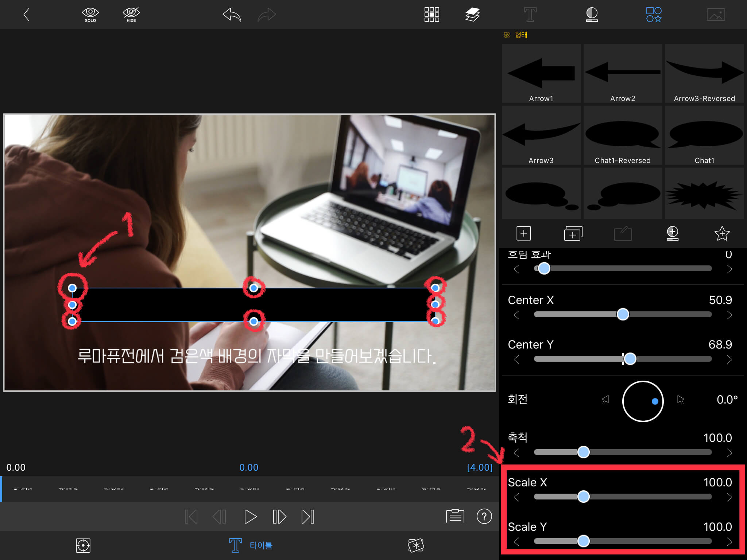Open the contrast style tab icon
Screen dimensions: 747x560
coord(592,15)
